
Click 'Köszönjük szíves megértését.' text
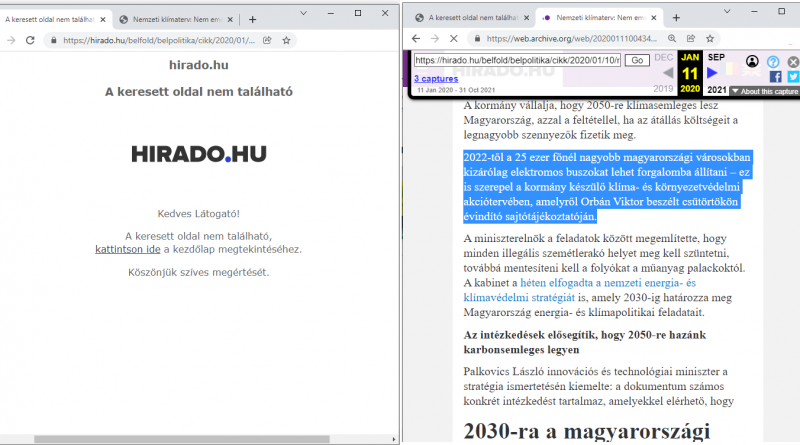click(198, 272)
